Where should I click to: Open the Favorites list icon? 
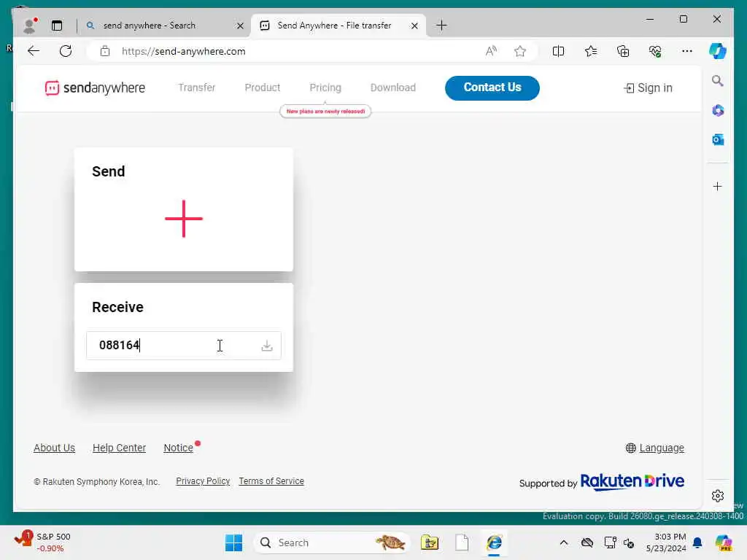(x=591, y=51)
